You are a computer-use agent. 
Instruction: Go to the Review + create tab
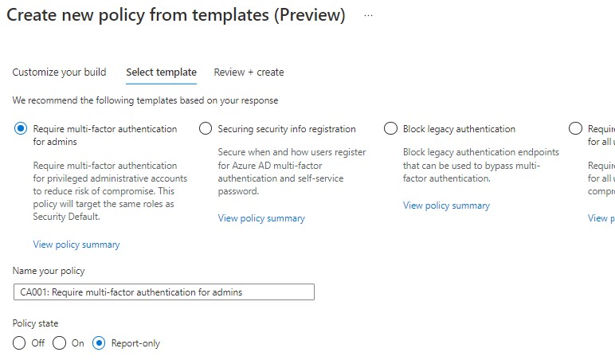coord(249,72)
